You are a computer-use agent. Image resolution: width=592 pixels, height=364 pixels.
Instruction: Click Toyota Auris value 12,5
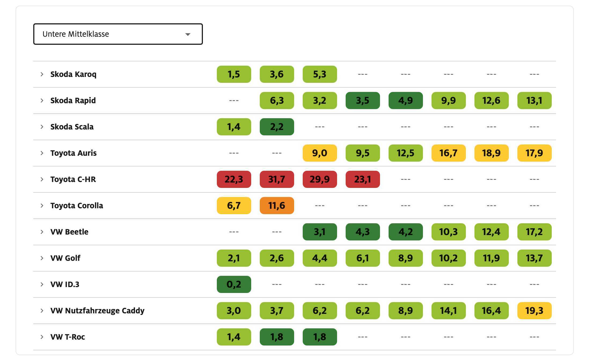point(406,153)
